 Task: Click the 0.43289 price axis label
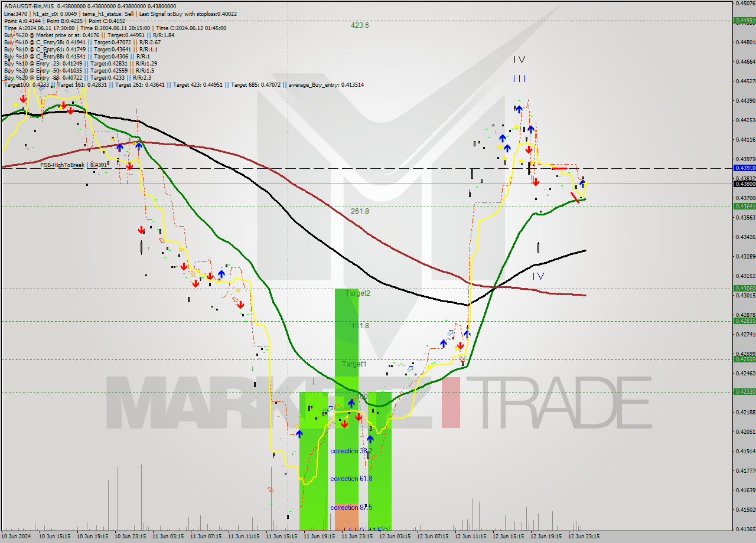pyautogui.click(x=745, y=256)
